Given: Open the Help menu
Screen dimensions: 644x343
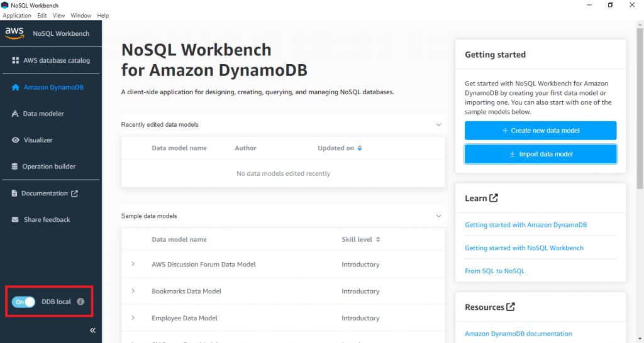Looking at the screenshot, I should 103,16.
